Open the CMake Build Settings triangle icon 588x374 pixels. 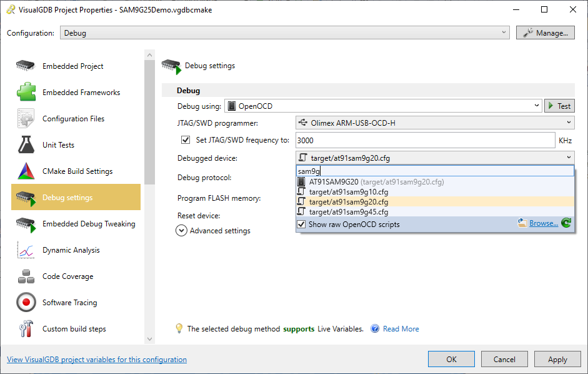[x=26, y=171]
